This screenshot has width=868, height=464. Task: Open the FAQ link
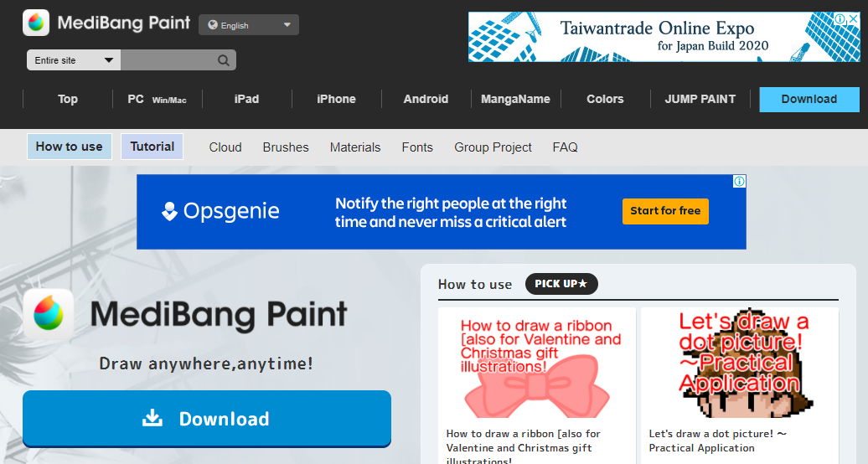[566, 147]
